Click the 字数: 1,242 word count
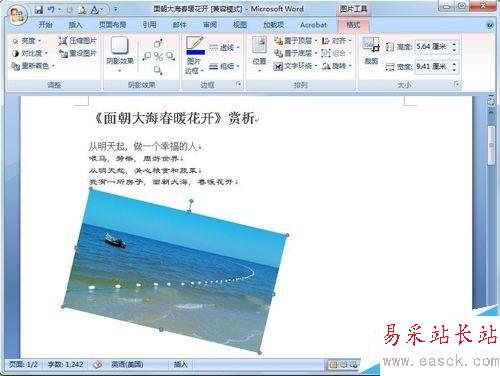This screenshot has height=376, width=500. [x=65, y=364]
